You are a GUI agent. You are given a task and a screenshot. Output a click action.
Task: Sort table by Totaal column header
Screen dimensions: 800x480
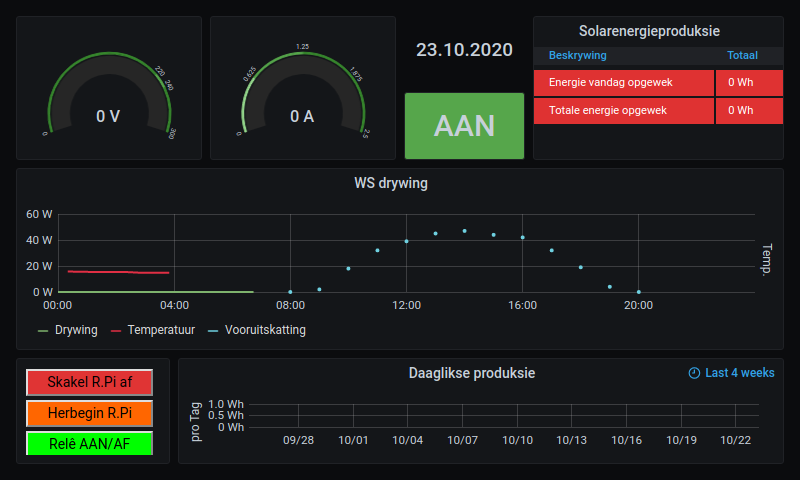(x=742, y=56)
